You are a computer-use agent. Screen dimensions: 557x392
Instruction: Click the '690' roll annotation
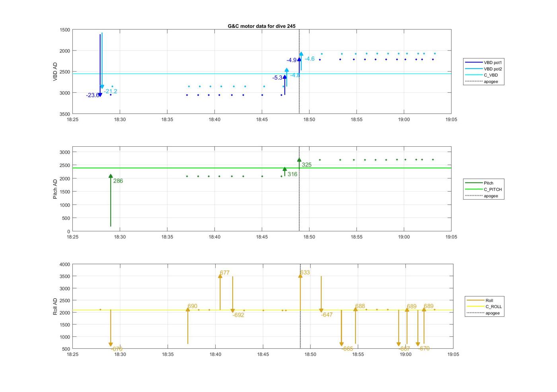193,306
